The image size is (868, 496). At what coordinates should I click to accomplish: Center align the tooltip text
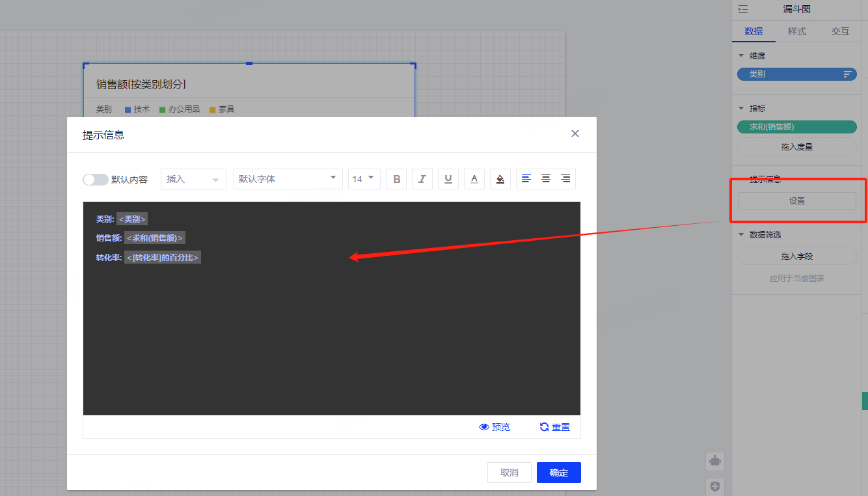(546, 179)
